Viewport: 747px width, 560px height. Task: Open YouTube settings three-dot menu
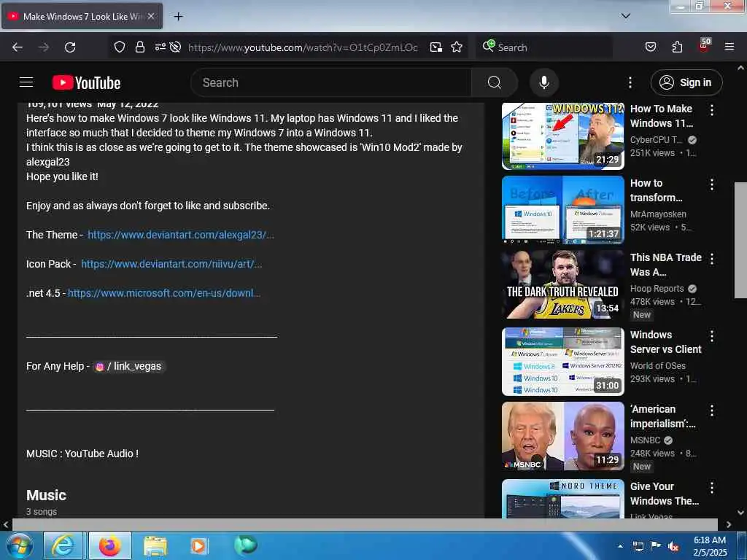(630, 82)
